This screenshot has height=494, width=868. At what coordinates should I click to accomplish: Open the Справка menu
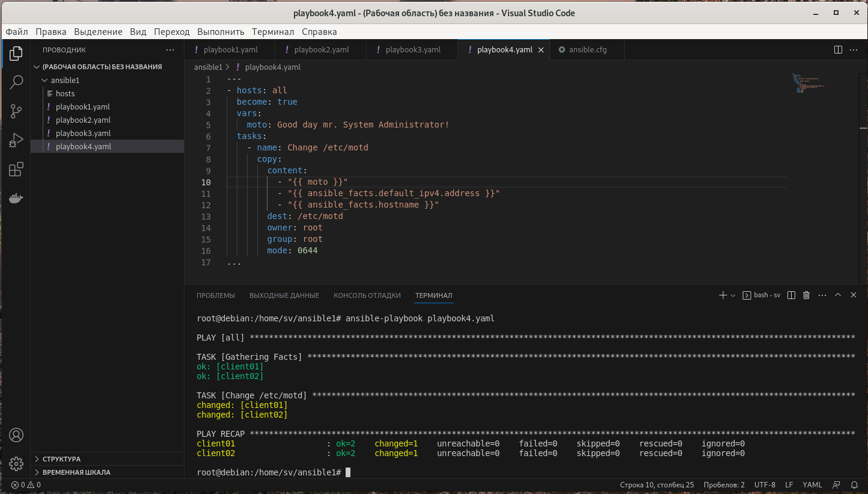pyautogui.click(x=319, y=32)
